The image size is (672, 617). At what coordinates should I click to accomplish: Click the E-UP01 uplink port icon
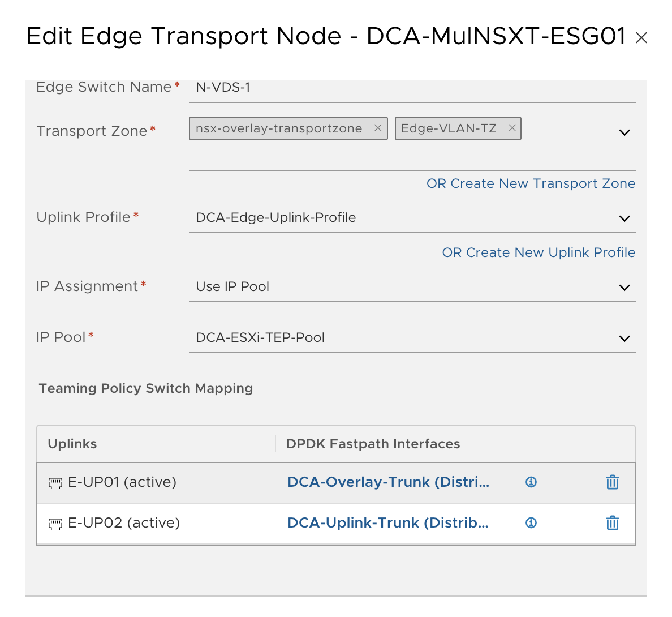point(55,483)
